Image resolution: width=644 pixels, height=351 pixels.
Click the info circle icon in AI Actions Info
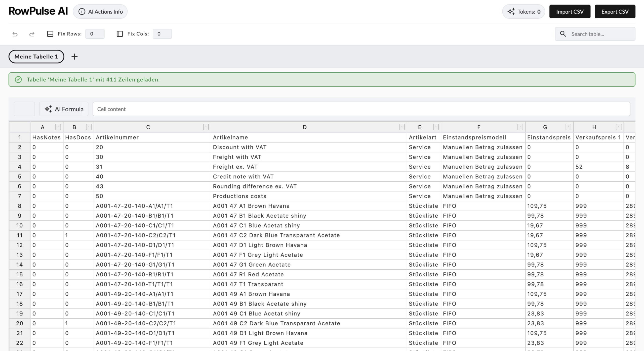click(x=82, y=12)
